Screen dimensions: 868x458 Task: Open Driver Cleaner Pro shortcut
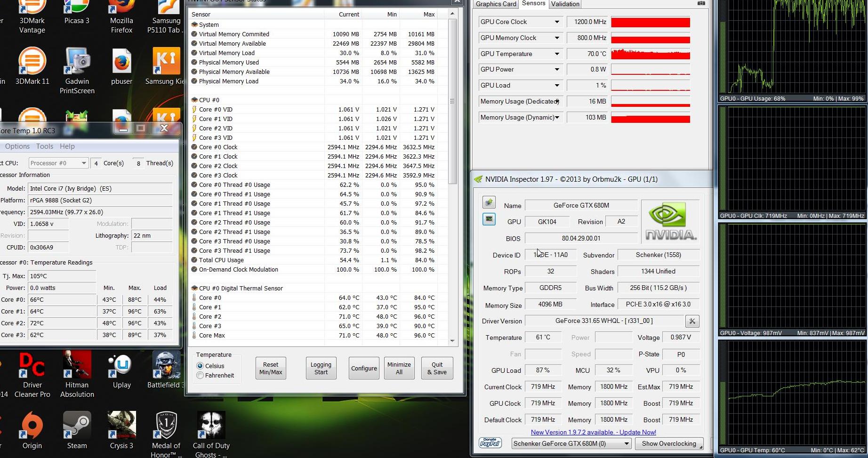click(x=32, y=375)
